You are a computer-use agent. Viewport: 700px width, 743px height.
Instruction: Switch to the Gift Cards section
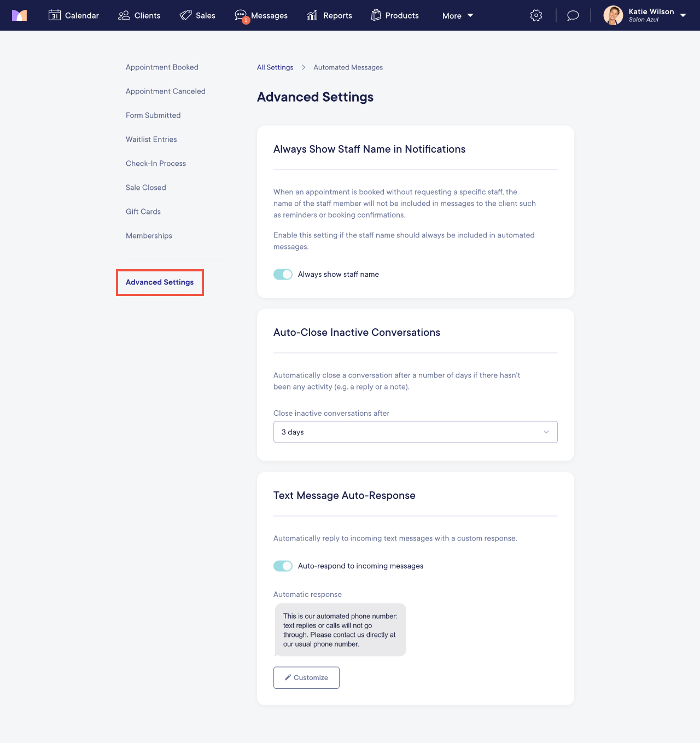(143, 211)
